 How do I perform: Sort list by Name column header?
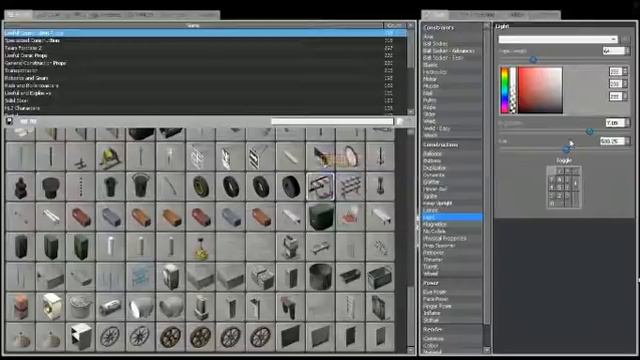pos(193,25)
